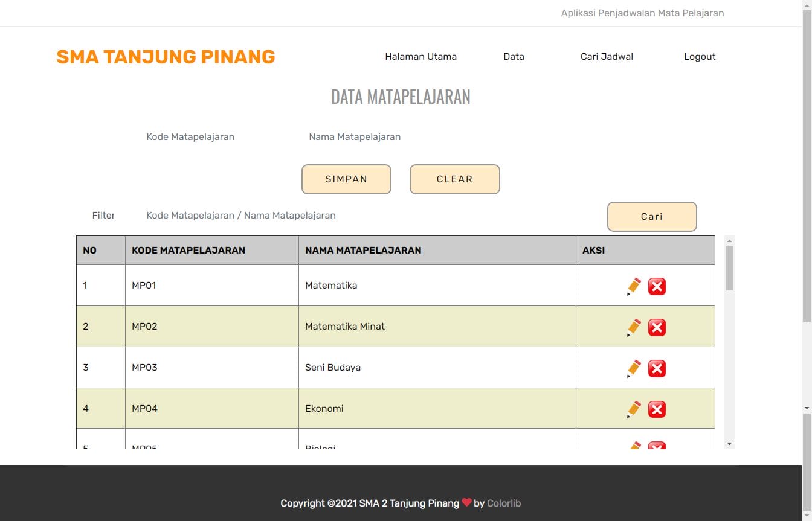812x521 pixels.
Task: Open edit pencil for Seni Budaya
Action: pyautogui.click(x=634, y=368)
